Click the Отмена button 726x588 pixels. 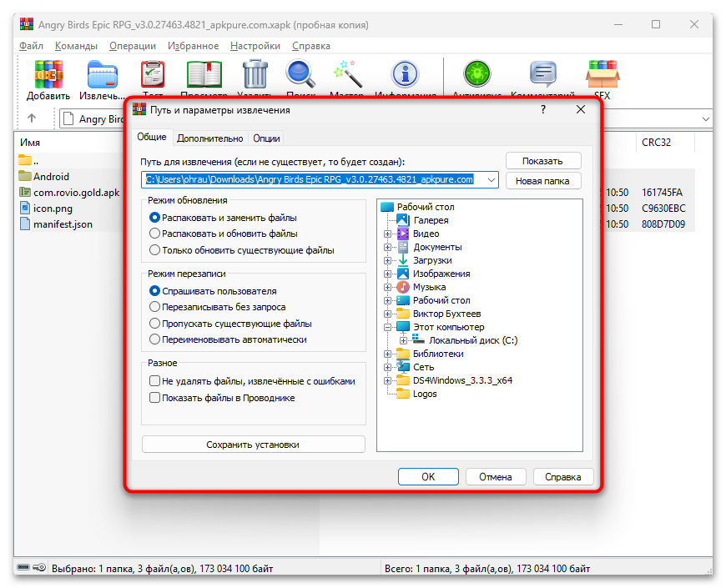click(496, 476)
